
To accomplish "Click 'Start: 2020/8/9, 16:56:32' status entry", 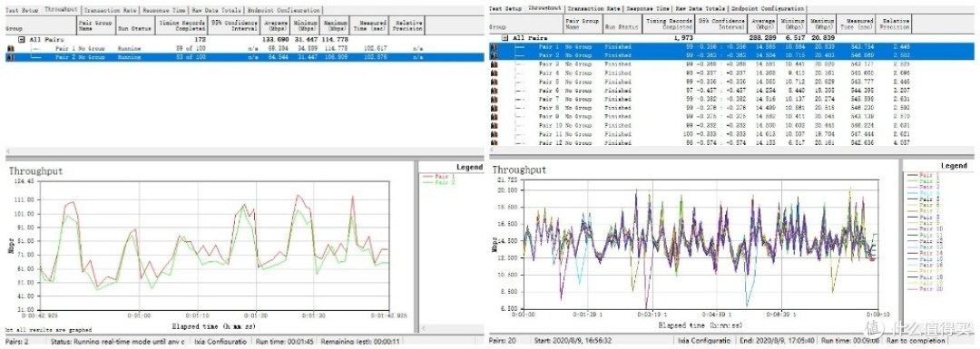I will (x=572, y=342).
